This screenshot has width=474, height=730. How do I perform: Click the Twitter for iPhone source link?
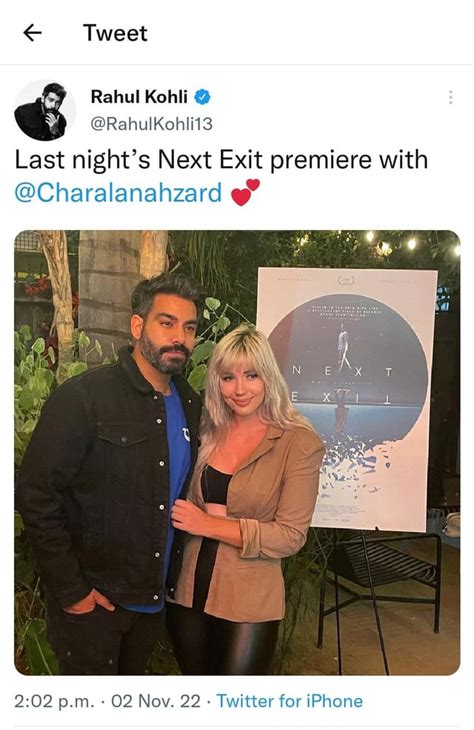pos(290,701)
